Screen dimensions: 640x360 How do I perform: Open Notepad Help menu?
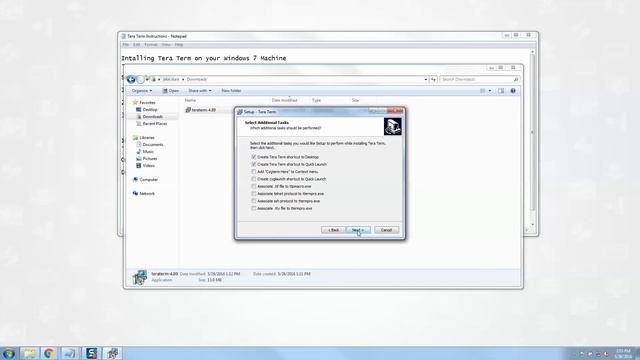(x=179, y=44)
